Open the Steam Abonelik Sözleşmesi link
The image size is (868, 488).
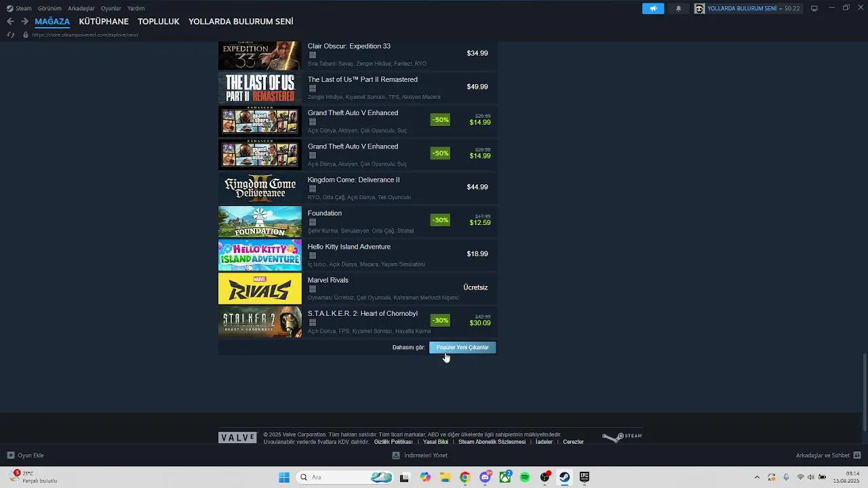492,442
